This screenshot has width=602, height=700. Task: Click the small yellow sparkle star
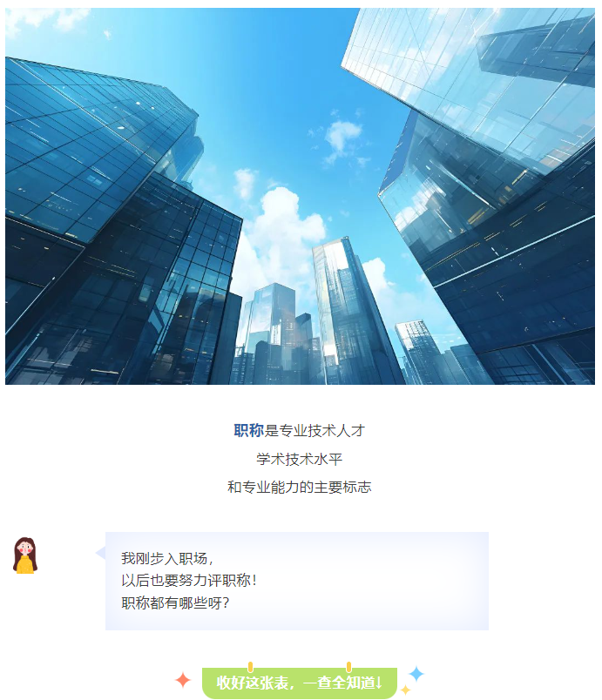[405, 690]
